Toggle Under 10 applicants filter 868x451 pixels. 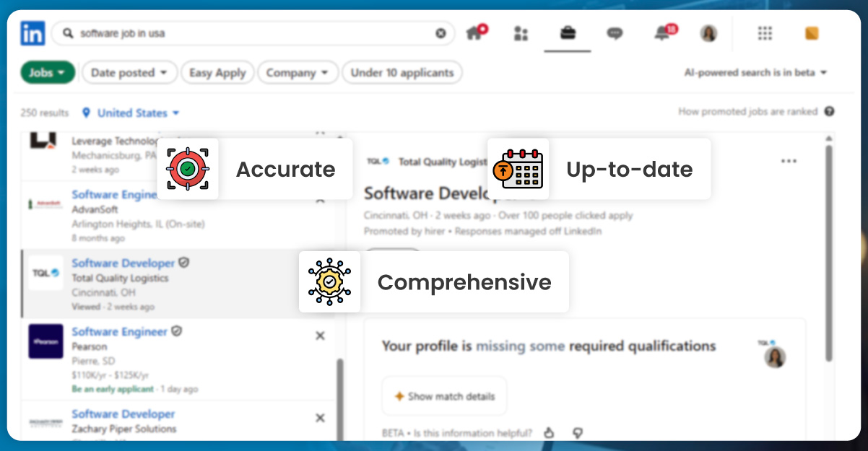pos(402,73)
